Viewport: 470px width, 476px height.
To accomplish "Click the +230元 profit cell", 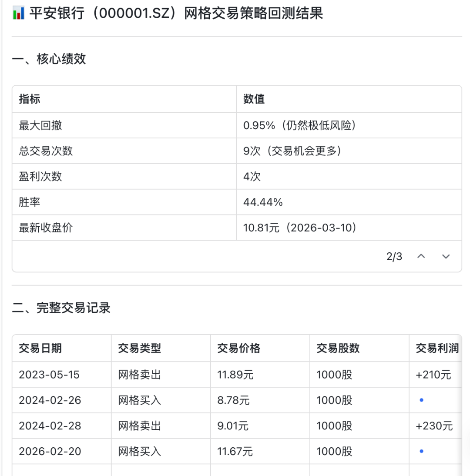I will [434, 426].
